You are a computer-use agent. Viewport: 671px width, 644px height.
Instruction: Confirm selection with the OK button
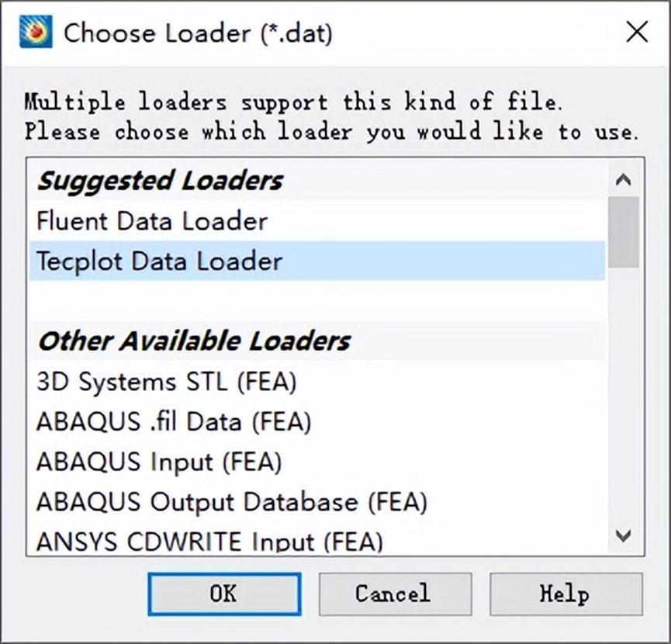[x=223, y=594]
